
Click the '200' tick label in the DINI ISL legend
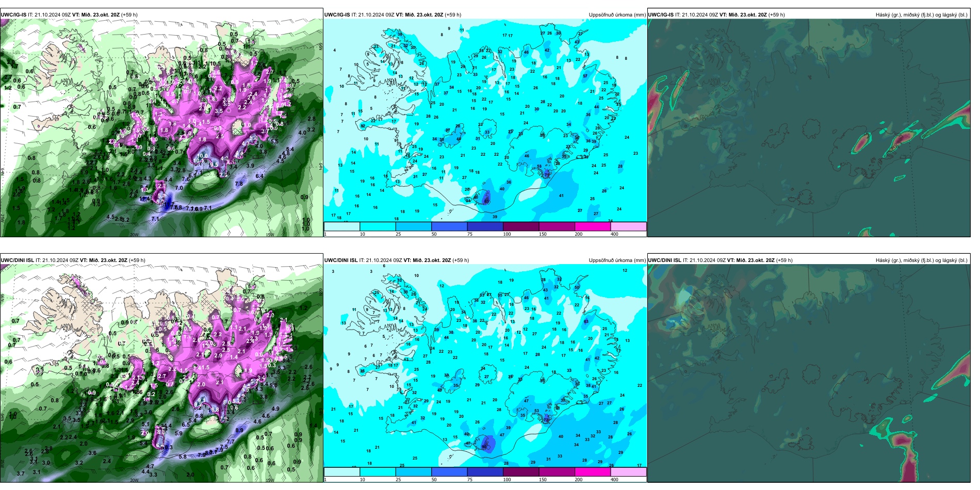pos(579,480)
